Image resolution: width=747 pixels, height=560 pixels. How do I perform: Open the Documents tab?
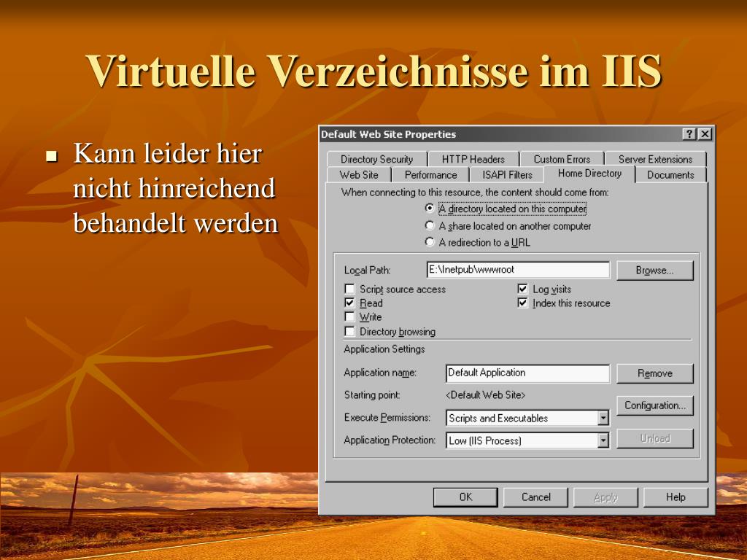coord(670,175)
